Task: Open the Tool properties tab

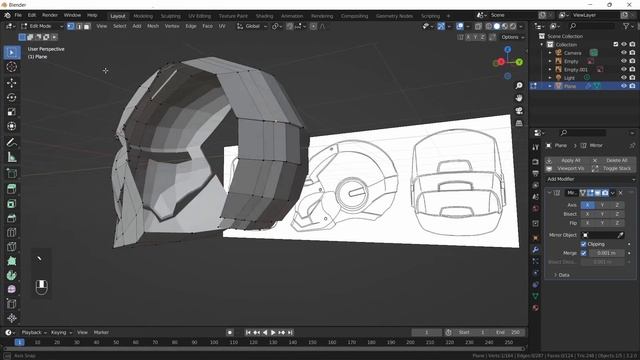Action: pos(536,147)
